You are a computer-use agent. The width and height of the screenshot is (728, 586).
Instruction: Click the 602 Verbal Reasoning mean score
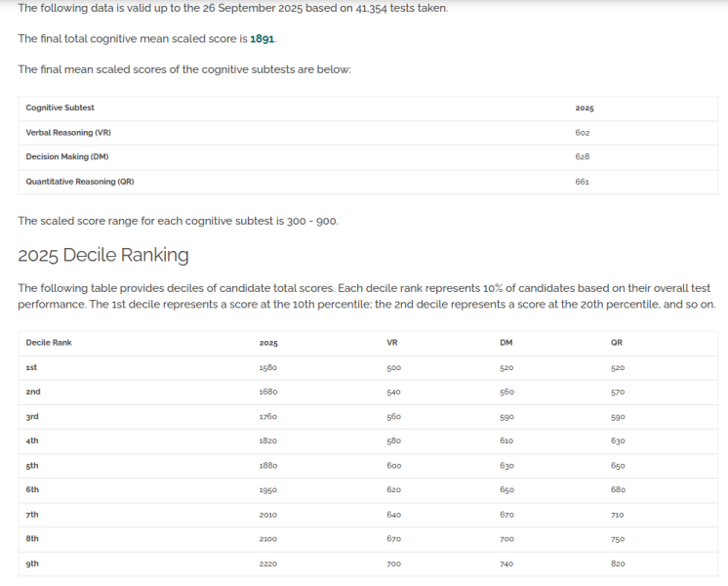coord(583,133)
